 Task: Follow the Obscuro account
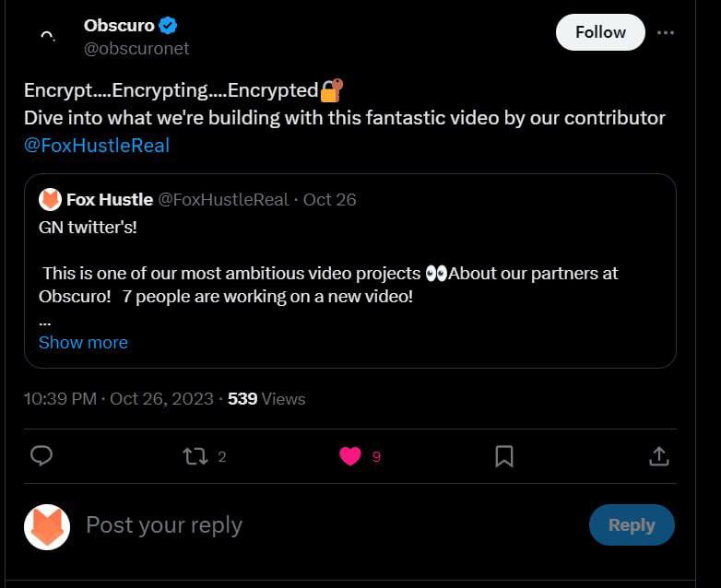pyautogui.click(x=600, y=32)
